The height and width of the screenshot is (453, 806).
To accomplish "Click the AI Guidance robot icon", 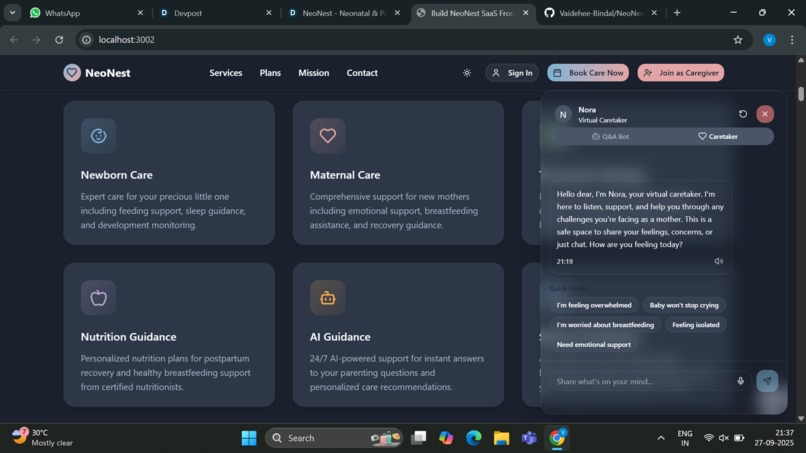I will (x=327, y=298).
